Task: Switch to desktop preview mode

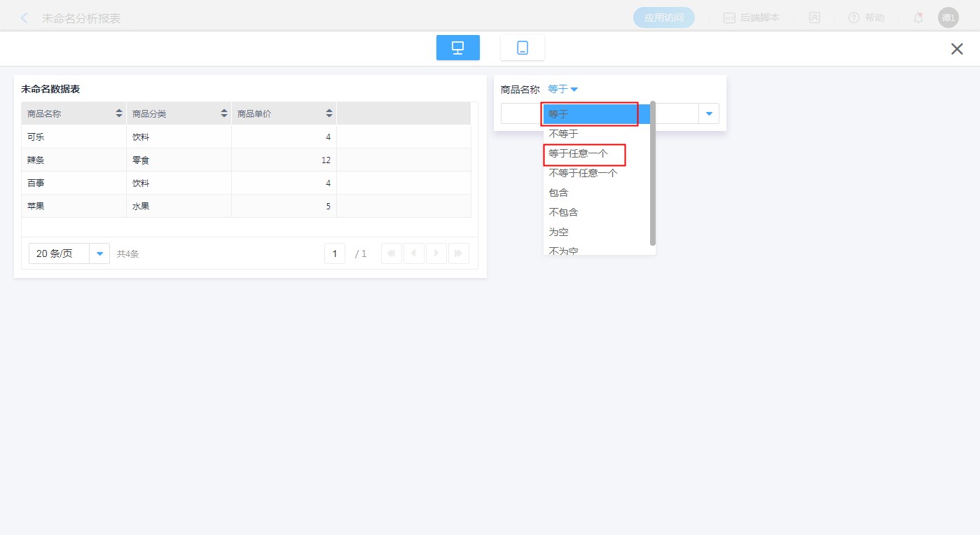Action: [457, 48]
